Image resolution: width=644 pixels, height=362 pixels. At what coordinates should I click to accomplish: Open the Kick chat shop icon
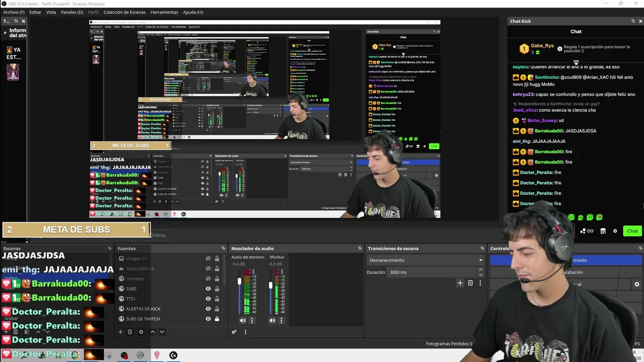603,231
